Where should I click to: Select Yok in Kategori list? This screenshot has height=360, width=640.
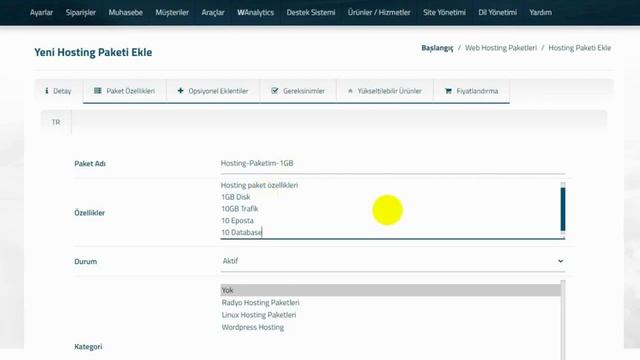390,290
